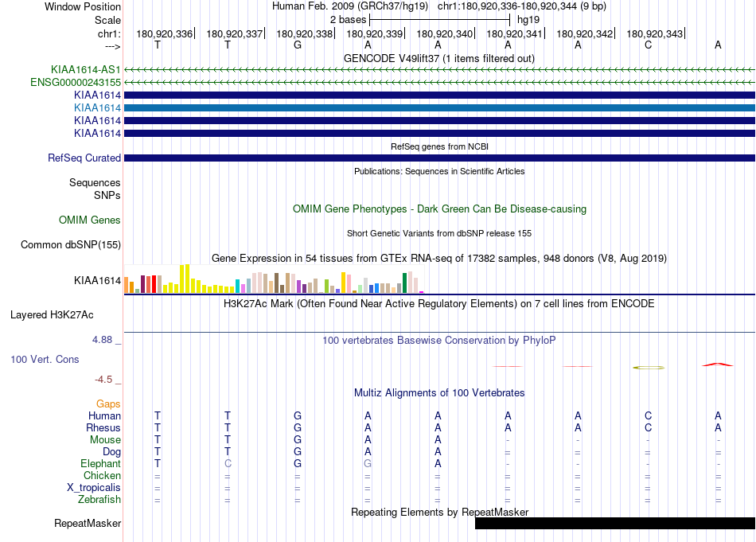Image resolution: width=756 pixels, height=542 pixels.
Task: Click the C base in Elephant row
Action: pos(228,464)
